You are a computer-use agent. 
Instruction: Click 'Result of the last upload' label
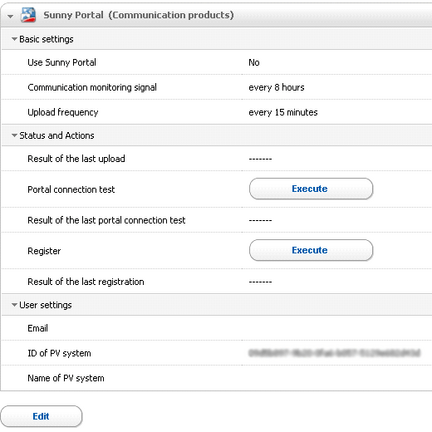(x=76, y=159)
